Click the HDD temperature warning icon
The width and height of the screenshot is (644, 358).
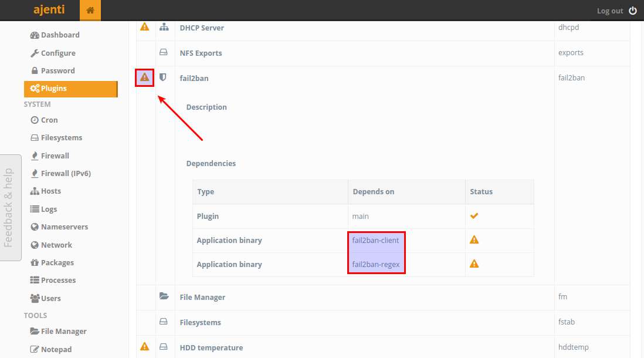click(144, 346)
